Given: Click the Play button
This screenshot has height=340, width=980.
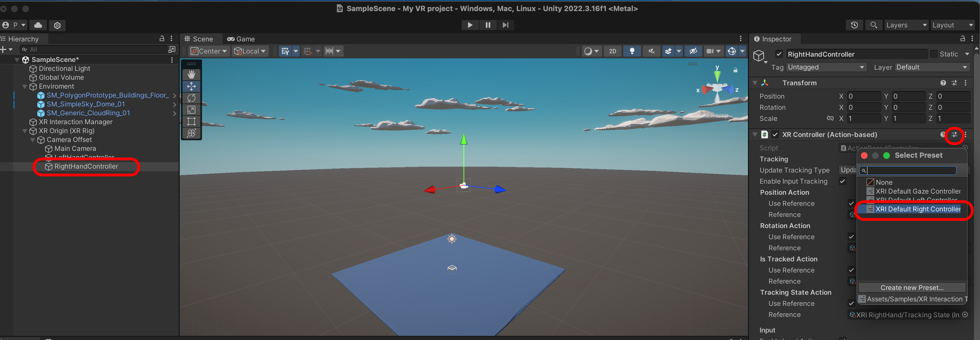Looking at the screenshot, I should pos(470,25).
